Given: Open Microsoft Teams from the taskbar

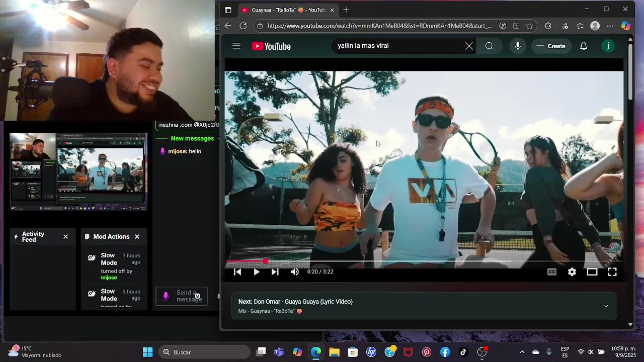Looking at the screenshot, I should pyautogui.click(x=279, y=352).
